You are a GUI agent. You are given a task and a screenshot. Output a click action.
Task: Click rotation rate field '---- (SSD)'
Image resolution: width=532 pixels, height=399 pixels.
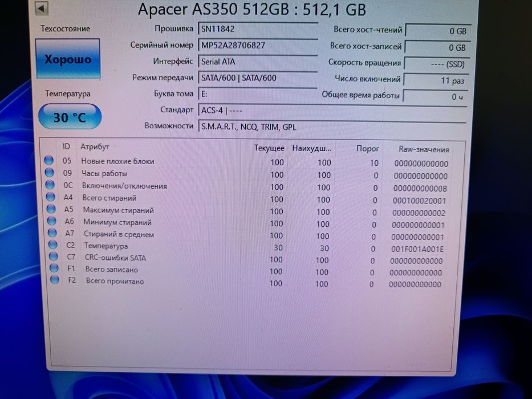click(437, 64)
